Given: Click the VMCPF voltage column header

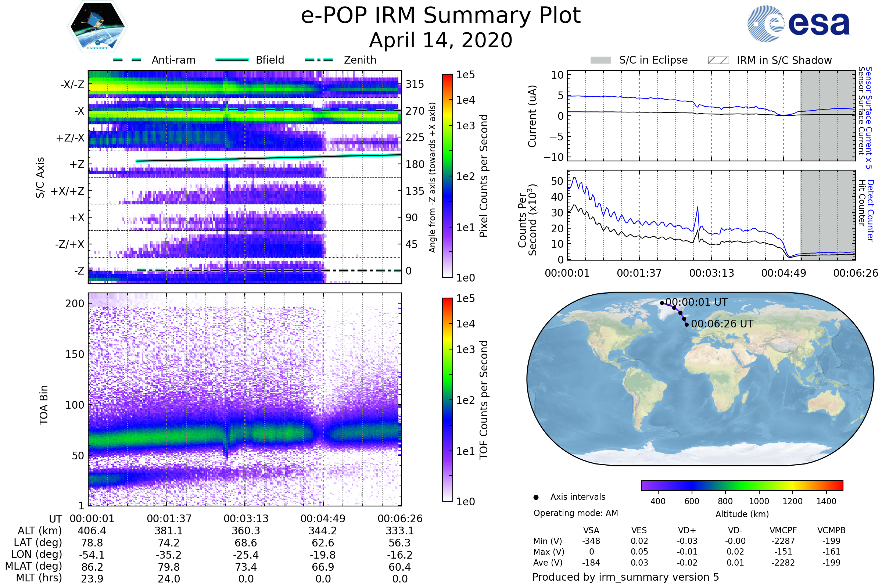Looking at the screenshot, I should (x=783, y=530).
